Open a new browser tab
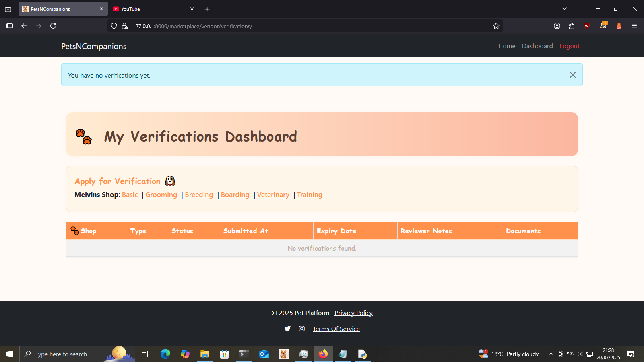The width and height of the screenshot is (644, 362). 207,9
